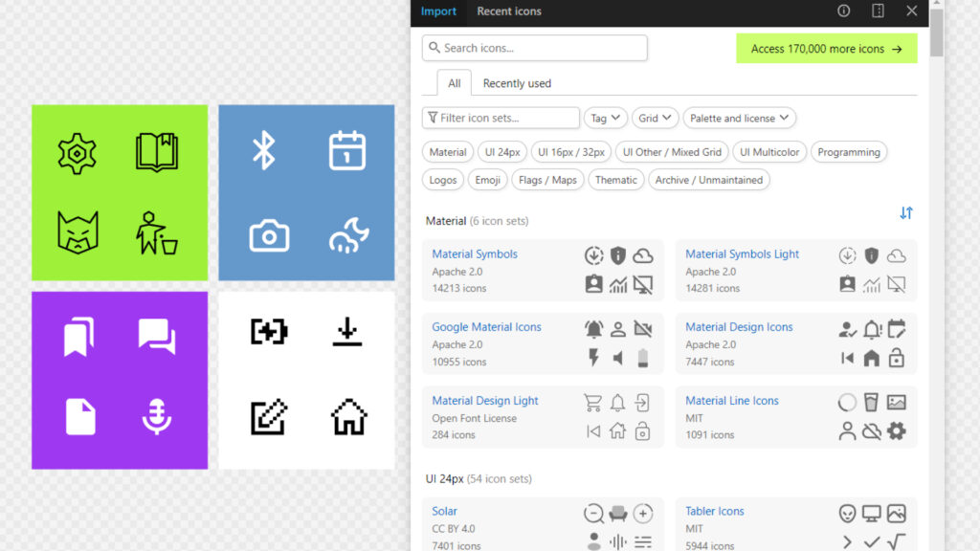Open the Tabler Icons set

[x=714, y=511]
